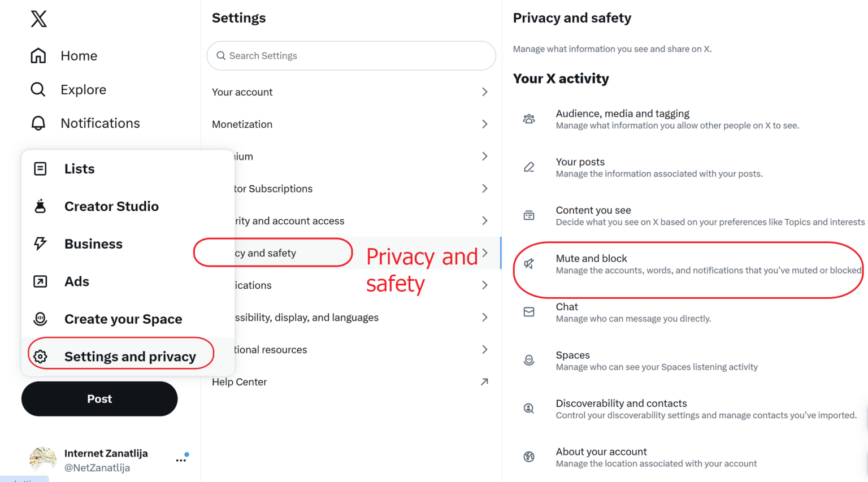This screenshot has height=482, width=868.
Task: Open Help Center external link
Action: [x=484, y=382]
